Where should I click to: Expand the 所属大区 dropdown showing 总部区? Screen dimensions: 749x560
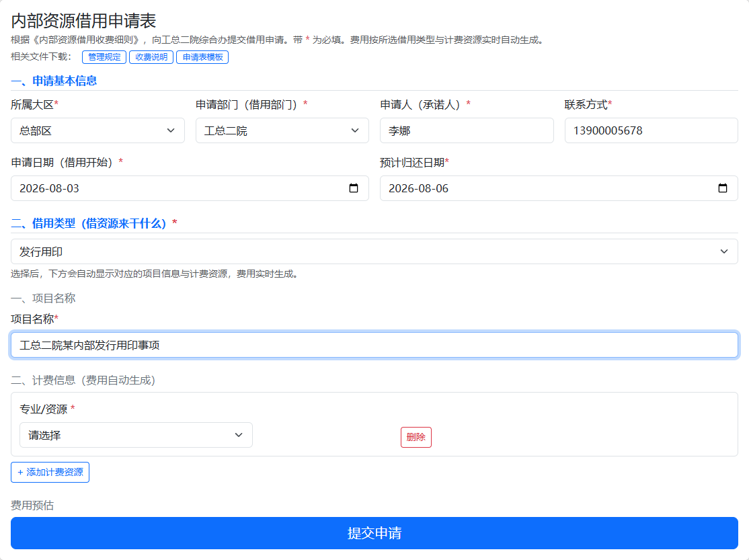pos(97,130)
